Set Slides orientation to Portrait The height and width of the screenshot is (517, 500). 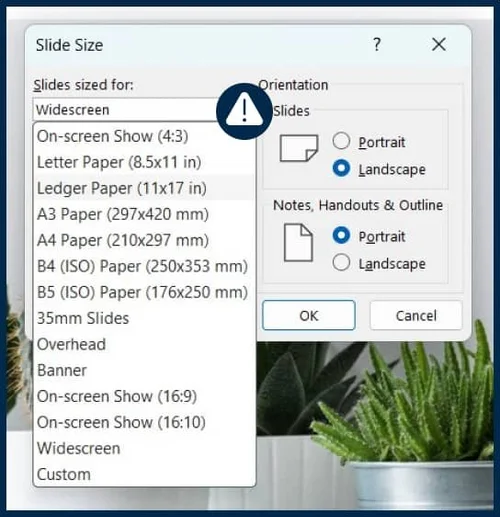(341, 141)
